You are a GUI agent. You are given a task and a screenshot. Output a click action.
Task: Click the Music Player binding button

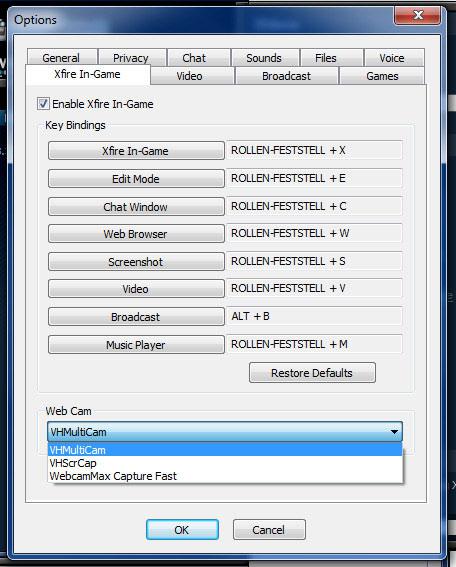tap(136, 344)
